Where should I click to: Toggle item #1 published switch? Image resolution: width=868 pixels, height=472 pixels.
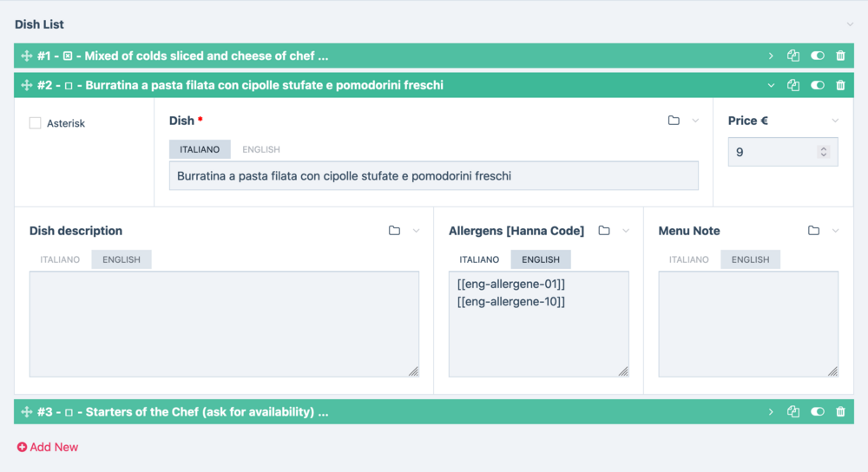pos(817,56)
